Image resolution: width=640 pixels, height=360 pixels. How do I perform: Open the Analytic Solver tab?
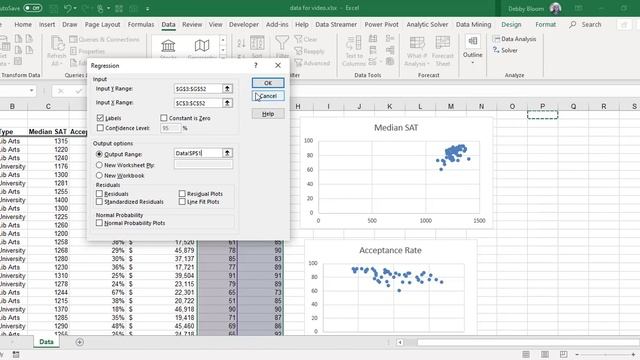(x=427, y=24)
